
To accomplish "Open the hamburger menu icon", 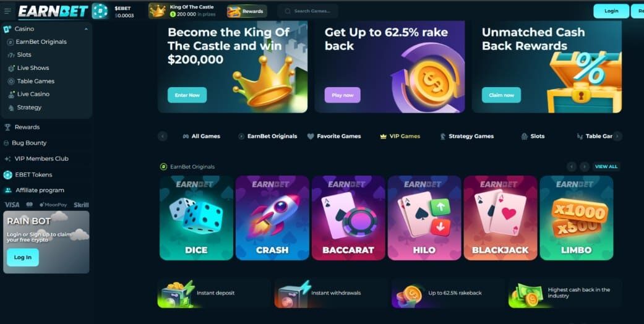I will (x=7, y=11).
